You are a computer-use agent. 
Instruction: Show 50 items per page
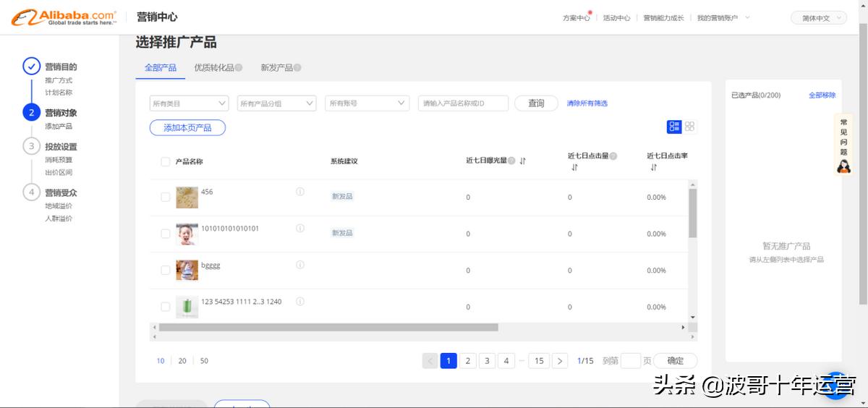(x=204, y=361)
